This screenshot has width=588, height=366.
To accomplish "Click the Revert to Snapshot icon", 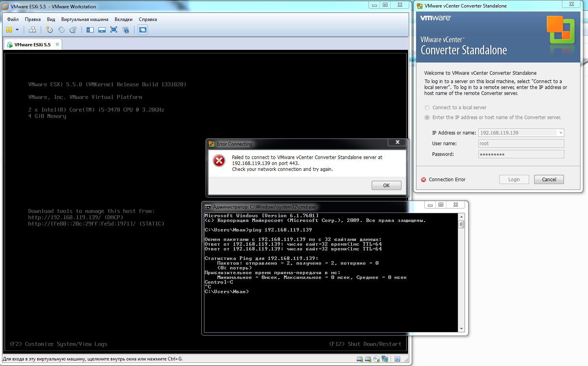I will pos(61,30).
